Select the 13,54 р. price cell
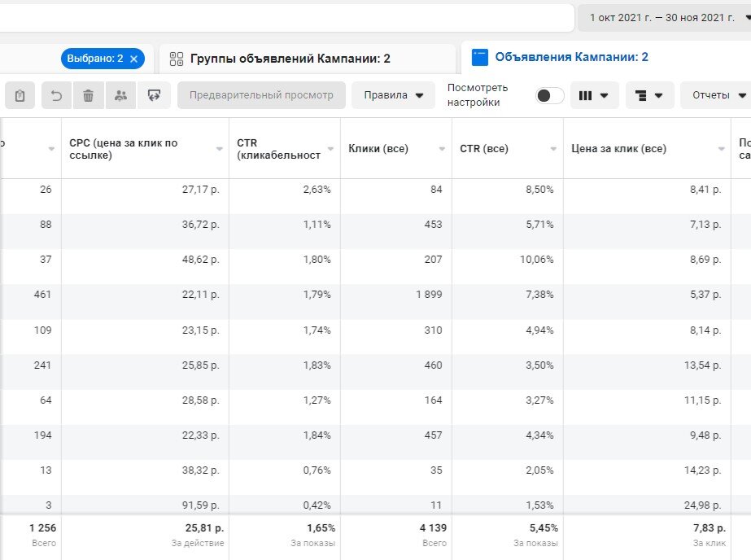Image resolution: width=751 pixels, height=560 pixels. tap(702, 365)
